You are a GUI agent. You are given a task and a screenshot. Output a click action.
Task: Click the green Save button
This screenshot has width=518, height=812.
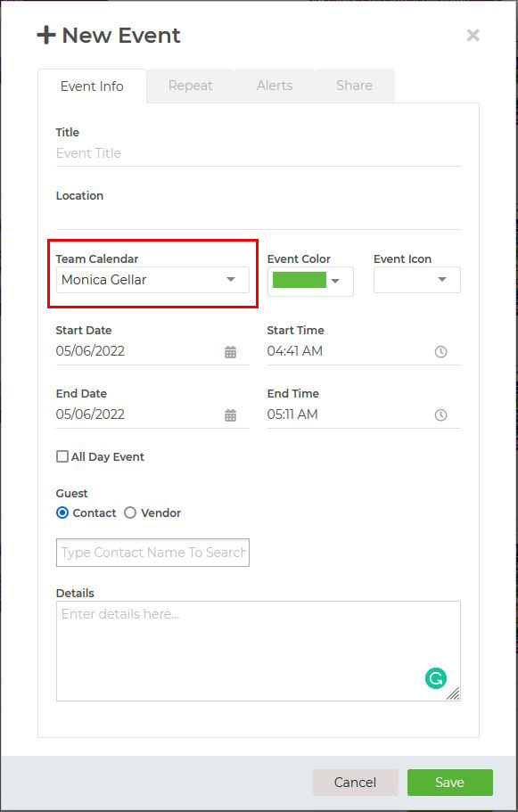click(450, 782)
